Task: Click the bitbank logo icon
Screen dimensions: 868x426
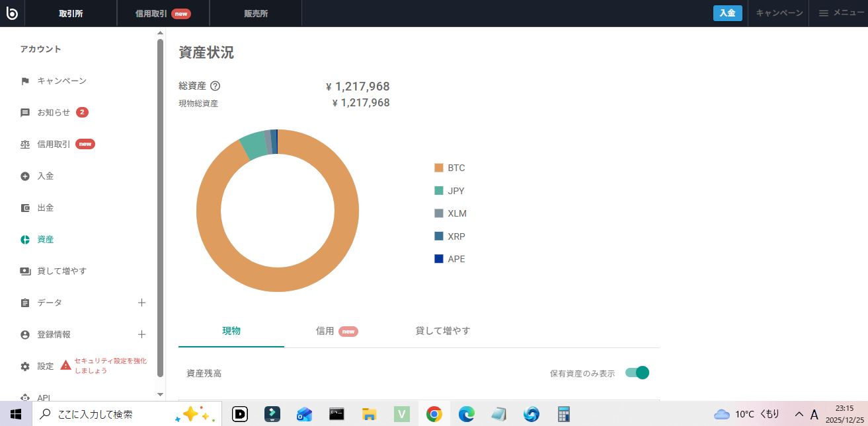Action: tap(13, 13)
